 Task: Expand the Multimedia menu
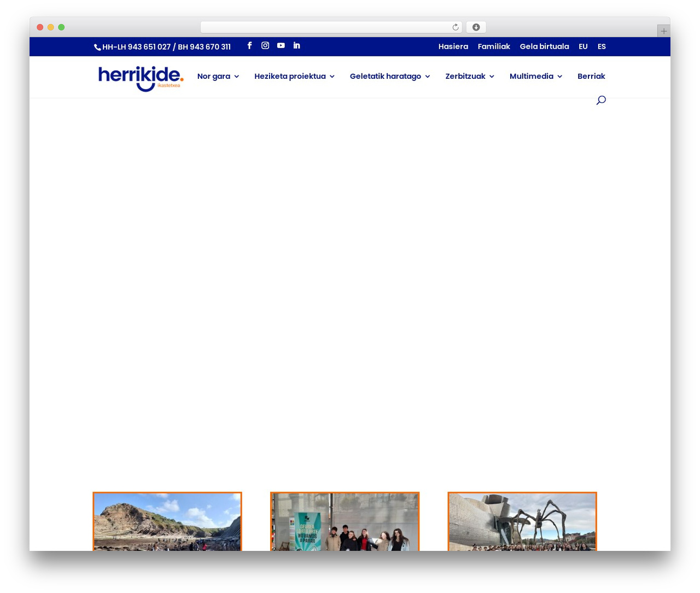pyautogui.click(x=536, y=77)
